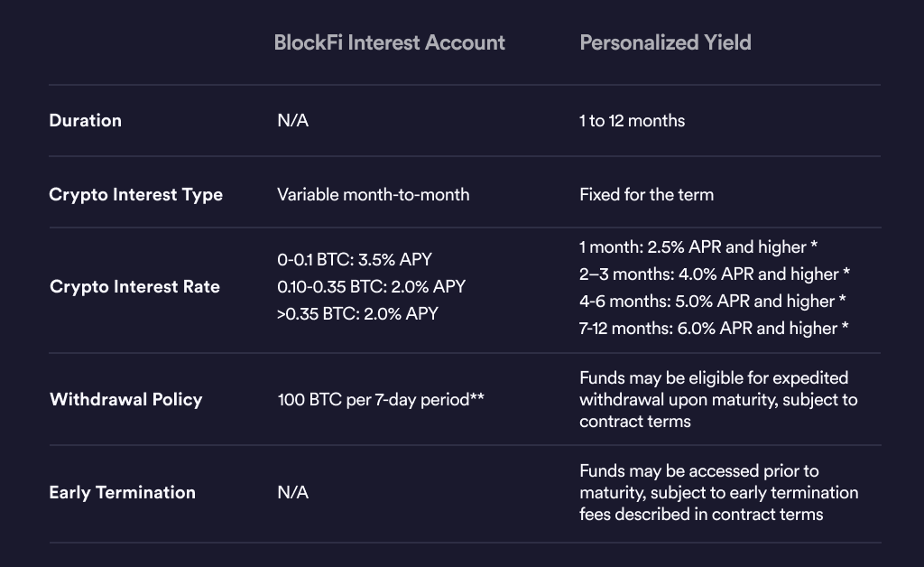Click the '4-6 months: 5.0% APR' line

713,301
